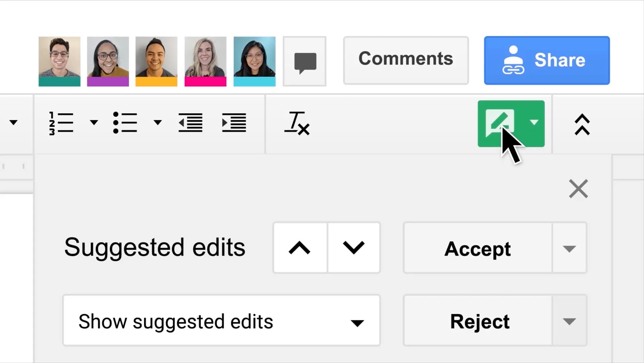Click the bulleted list icon

[x=125, y=123]
